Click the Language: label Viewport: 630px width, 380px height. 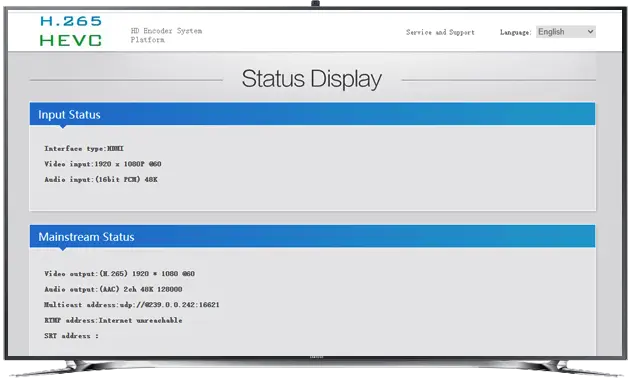click(x=515, y=32)
